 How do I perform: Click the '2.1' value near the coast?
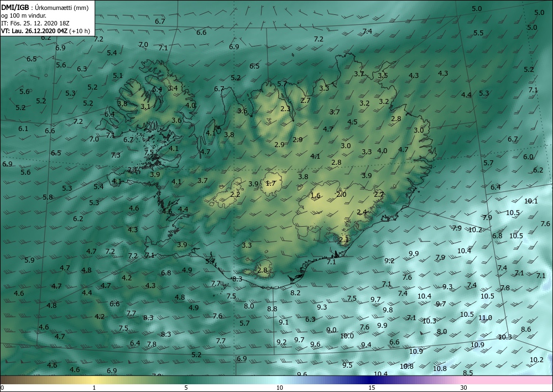coord(343,240)
